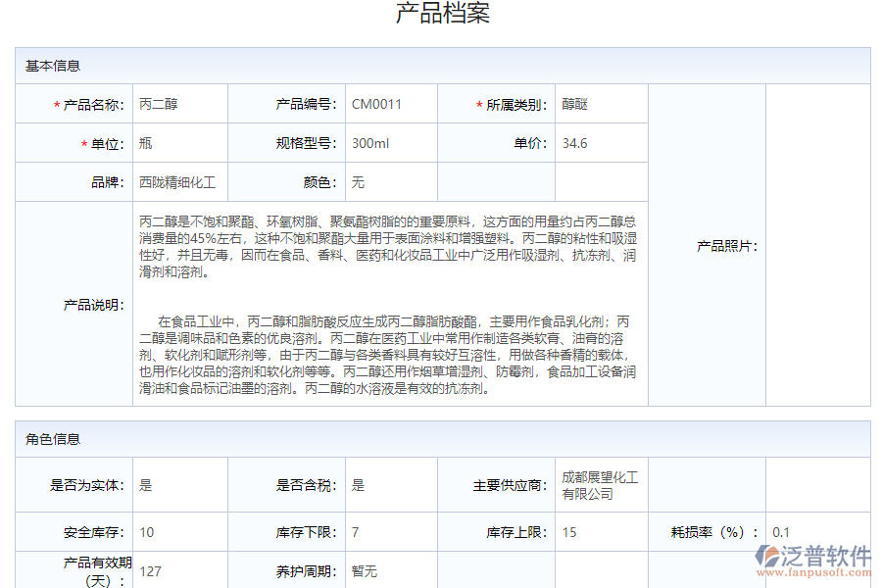Click the 单位 field showing 瓶

coord(178,142)
